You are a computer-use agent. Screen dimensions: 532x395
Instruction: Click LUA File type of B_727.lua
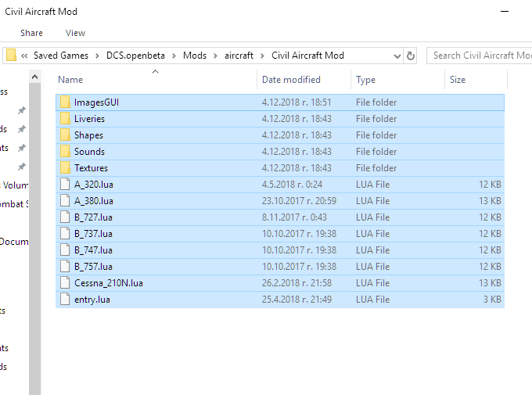click(372, 217)
